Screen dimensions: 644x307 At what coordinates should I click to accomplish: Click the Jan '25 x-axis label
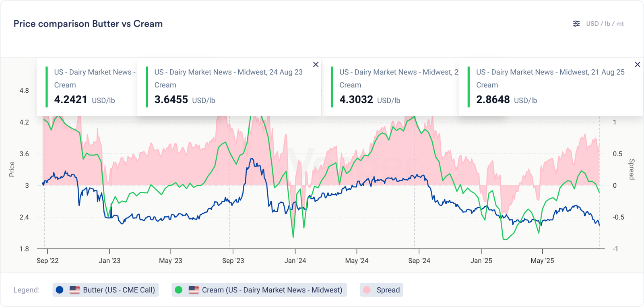481,261
